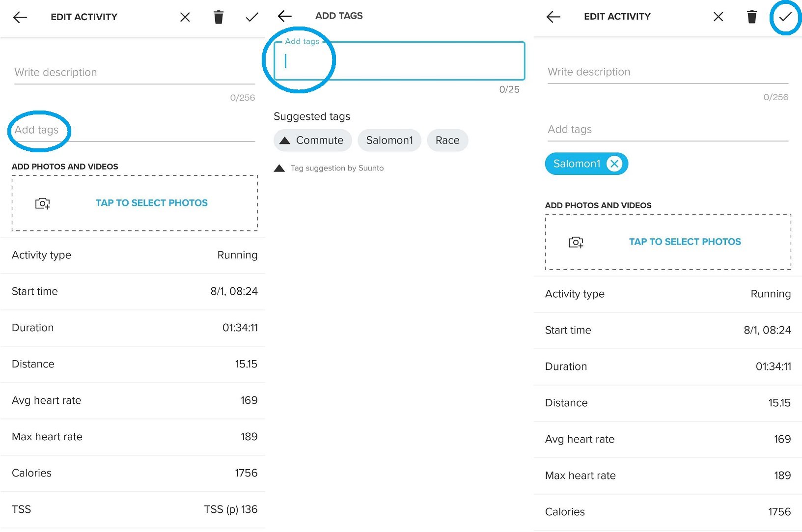Click the left panel's checkmark save icon

click(252, 17)
